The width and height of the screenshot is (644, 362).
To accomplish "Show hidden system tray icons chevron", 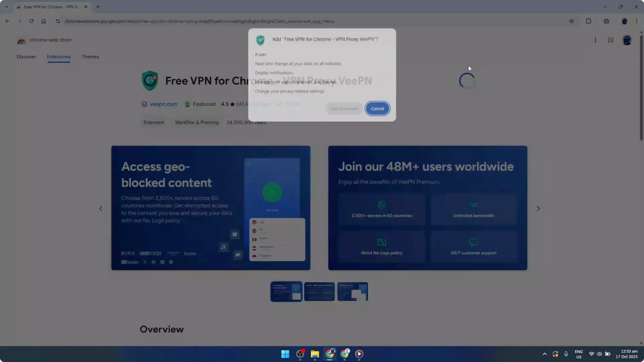I will 544,354.
